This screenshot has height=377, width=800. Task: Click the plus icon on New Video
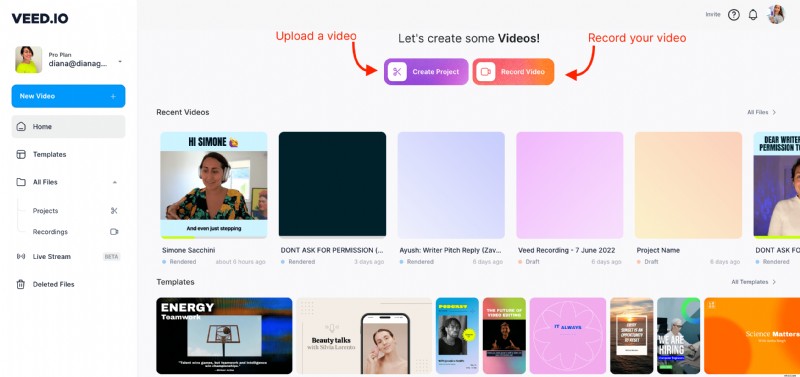click(x=113, y=96)
